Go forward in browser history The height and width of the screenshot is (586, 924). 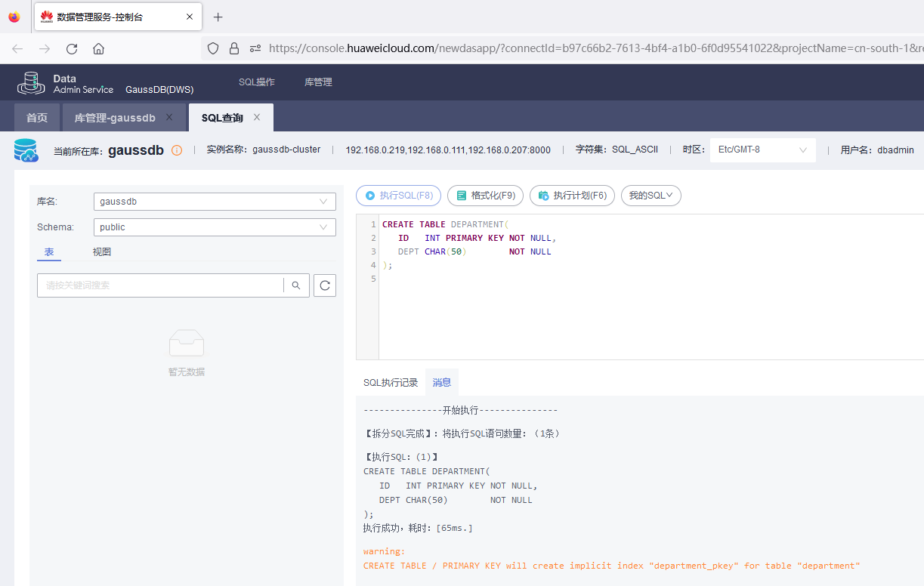45,48
